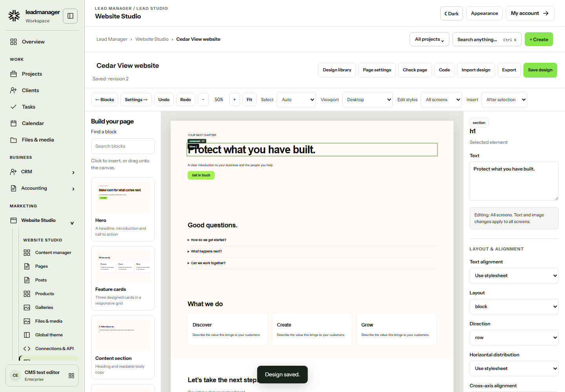Image resolution: width=565 pixels, height=392 pixels.
Task: Collapse sidebar with the panel toggle icon
Action: coord(71,16)
